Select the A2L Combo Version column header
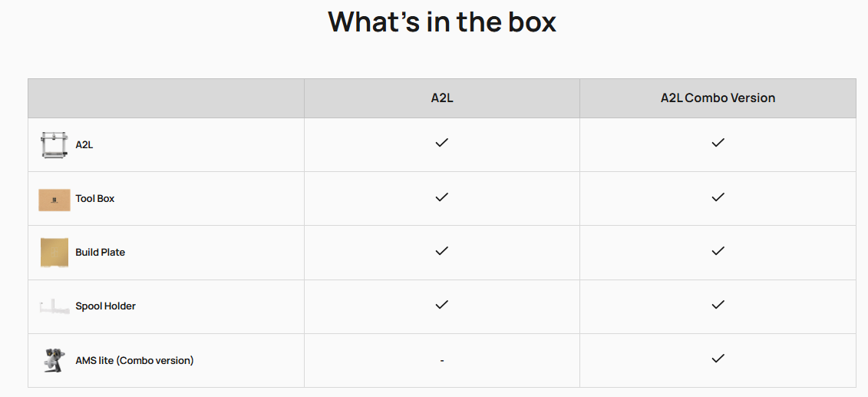Viewport: 868px width, 397px height. pyautogui.click(x=718, y=98)
